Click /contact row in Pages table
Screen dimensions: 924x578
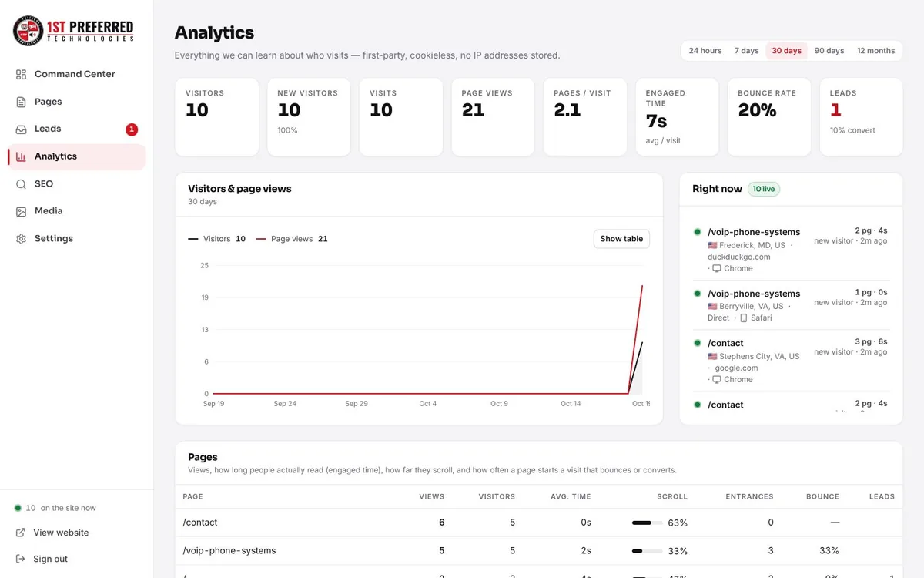539,523
